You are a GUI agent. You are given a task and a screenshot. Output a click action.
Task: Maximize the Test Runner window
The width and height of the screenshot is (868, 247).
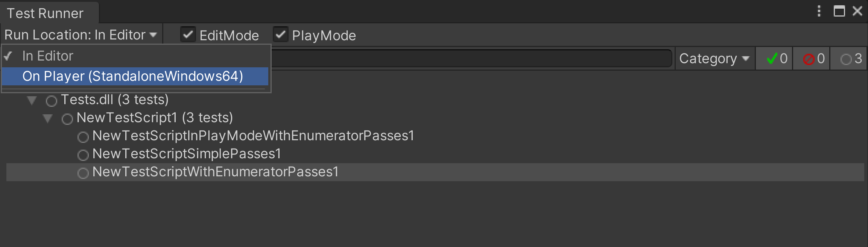click(839, 11)
